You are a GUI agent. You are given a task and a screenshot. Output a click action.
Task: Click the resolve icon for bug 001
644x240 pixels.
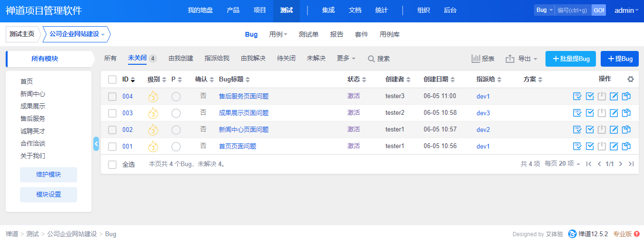click(590, 146)
